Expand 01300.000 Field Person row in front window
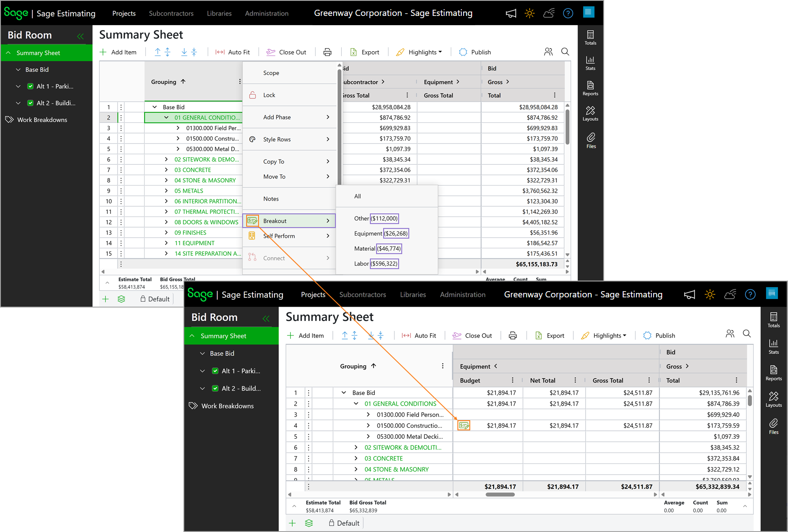788x532 pixels. [x=368, y=415]
